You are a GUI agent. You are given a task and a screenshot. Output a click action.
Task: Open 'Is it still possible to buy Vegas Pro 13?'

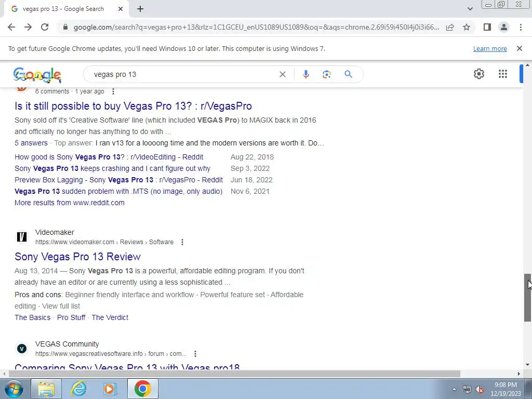(133, 106)
